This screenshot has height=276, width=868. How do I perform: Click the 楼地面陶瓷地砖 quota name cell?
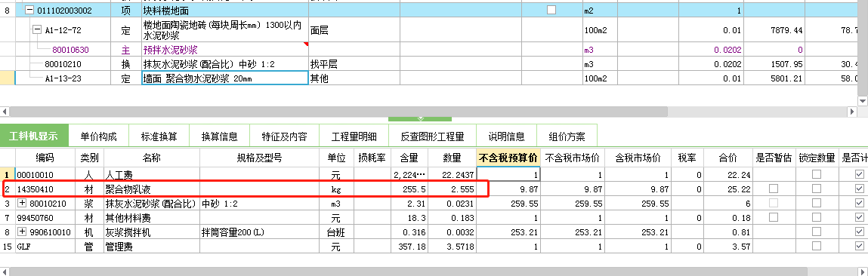click(x=225, y=30)
